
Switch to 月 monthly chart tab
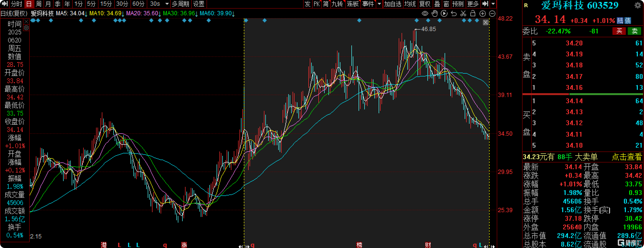[x=48, y=4]
